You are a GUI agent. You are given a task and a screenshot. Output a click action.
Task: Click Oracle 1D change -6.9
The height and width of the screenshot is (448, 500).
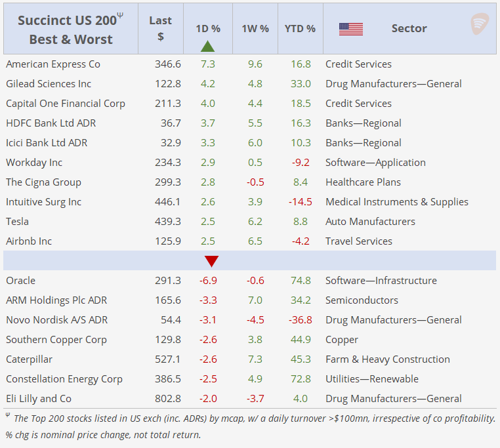coord(208,281)
